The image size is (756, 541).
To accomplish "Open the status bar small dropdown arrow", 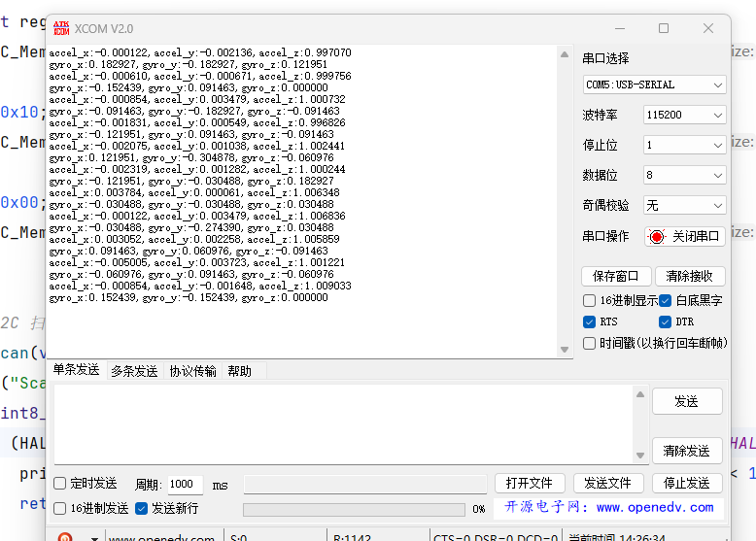I will (x=94, y=538).
